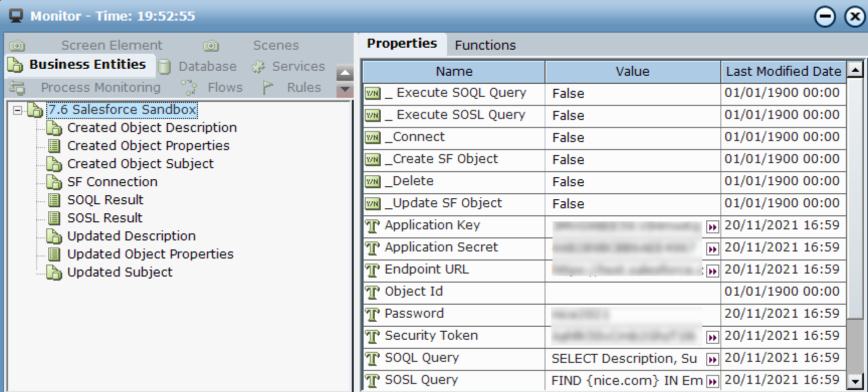Click the tab strip scroll up arrow
868x392 pixels.
(x=345, y=73)
